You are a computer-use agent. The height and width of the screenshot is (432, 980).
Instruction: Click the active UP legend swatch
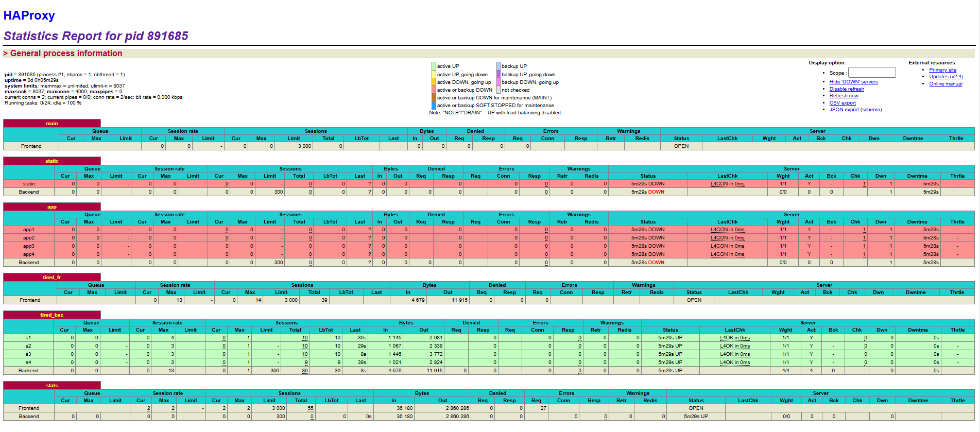click(x=434, y=66)
